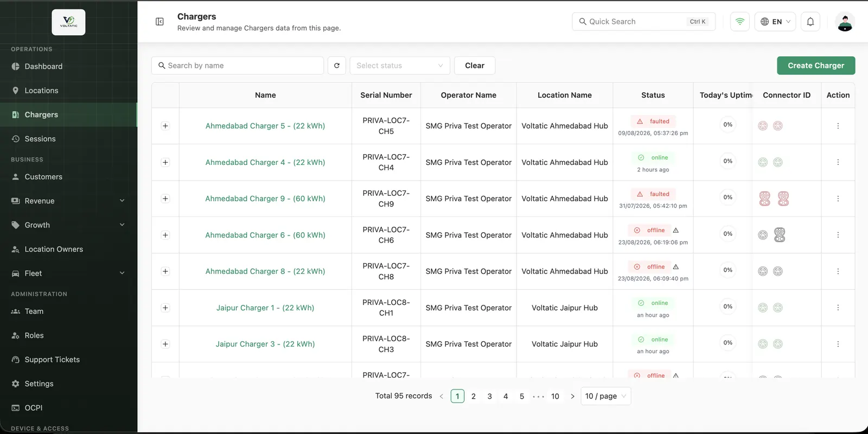Open Jaipur Charger 1 - (22 kWh) link
The width and height of the screenshot is (868, 434).
tap(265, 308)
